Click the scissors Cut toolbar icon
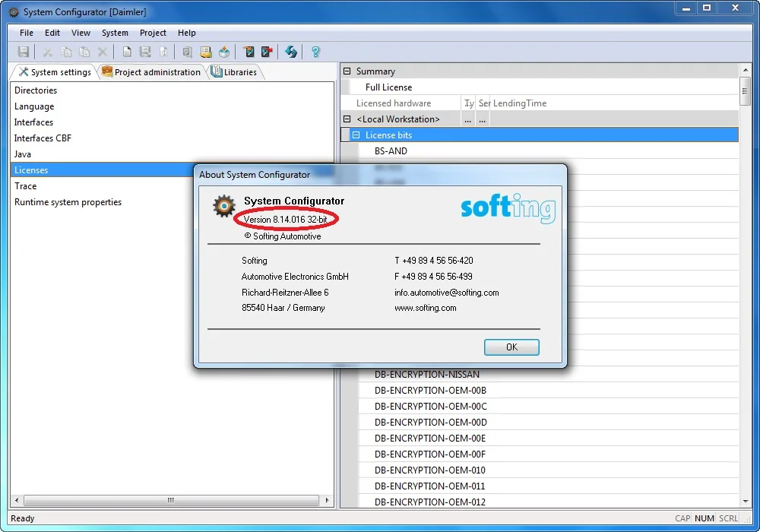The height and width of the screenshot is (532, 760). (47, 52)
